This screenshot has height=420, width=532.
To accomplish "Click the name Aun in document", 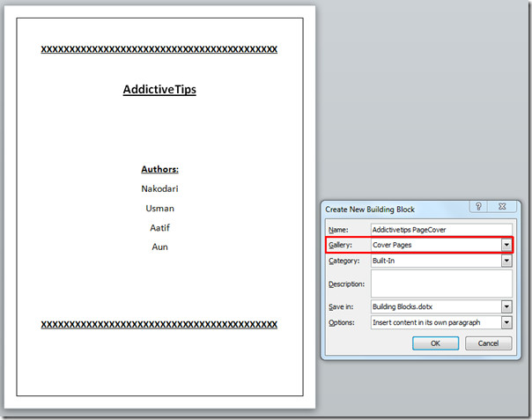I will click(159, 247).
